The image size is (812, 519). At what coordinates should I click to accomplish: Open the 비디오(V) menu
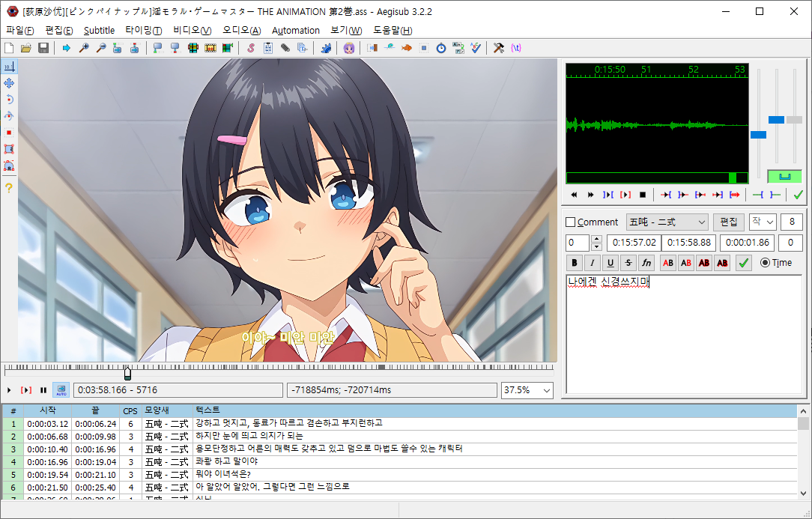tap(192, 31)
